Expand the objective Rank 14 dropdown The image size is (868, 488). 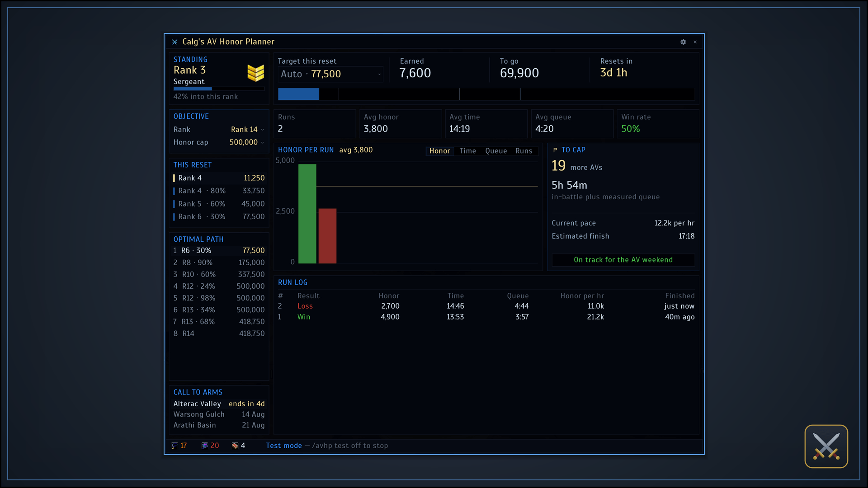point(247,129)
